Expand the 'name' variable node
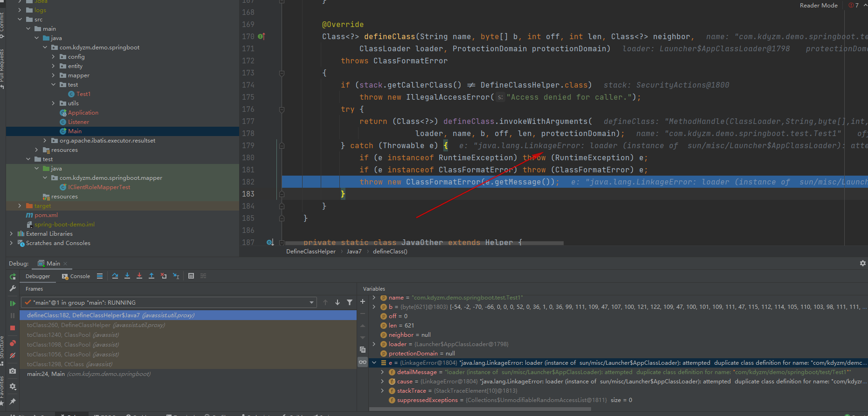Viewport: 868px width, 416px height. [374, 298]
